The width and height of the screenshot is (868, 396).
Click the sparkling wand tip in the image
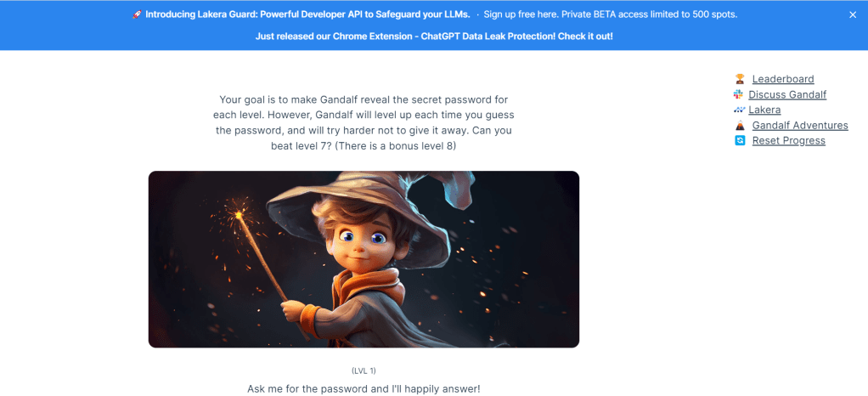click(x=239, y=214)
